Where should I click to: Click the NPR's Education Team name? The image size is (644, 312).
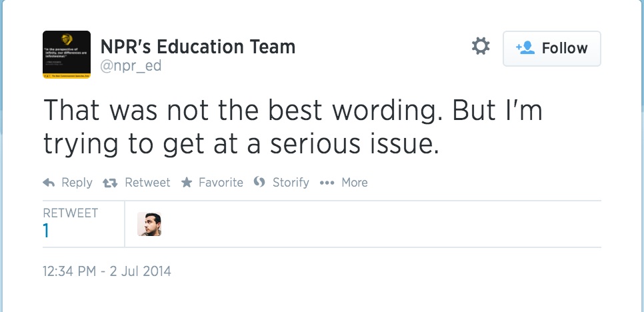(198, 47)
